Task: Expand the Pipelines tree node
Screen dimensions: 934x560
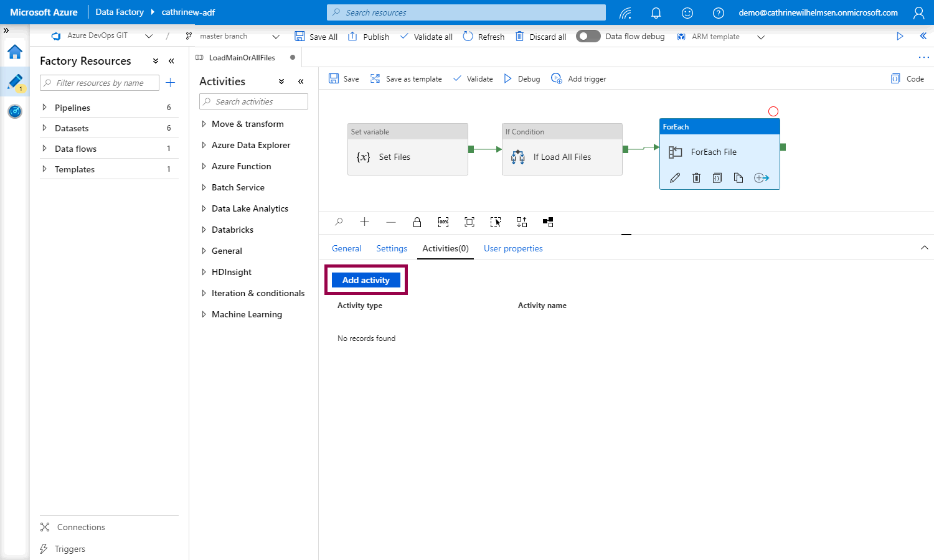Action: click(x=44, y=108)
